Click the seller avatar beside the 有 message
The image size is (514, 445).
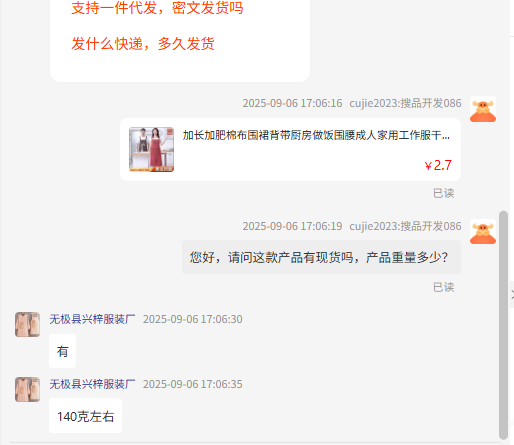[27, 324]
